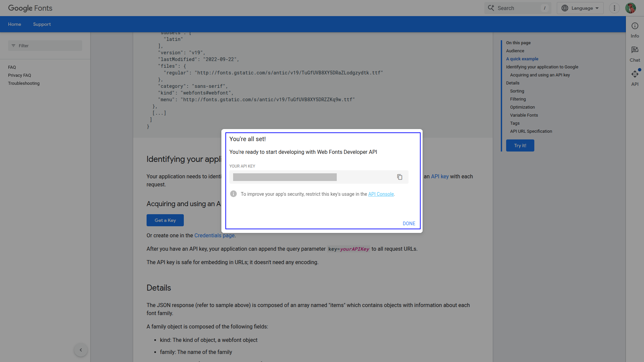644x362 pixels.
Task: Jump to Identifying your application to Google
Action: [542, 67]
